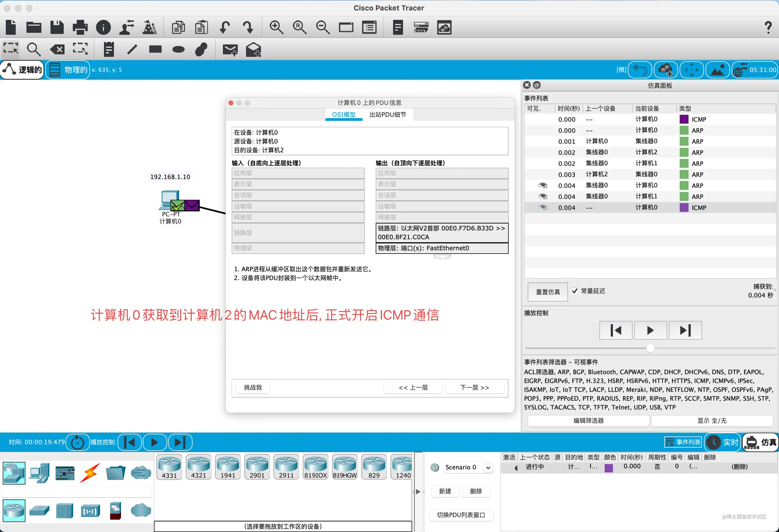This screenshot has width=779, height=532.
Task: Copy selection with the copy icon
Action: point(178,28)
